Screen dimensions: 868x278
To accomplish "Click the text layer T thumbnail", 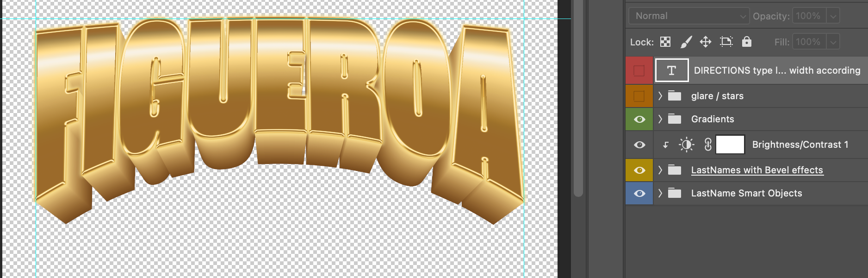I will [671, 70].
